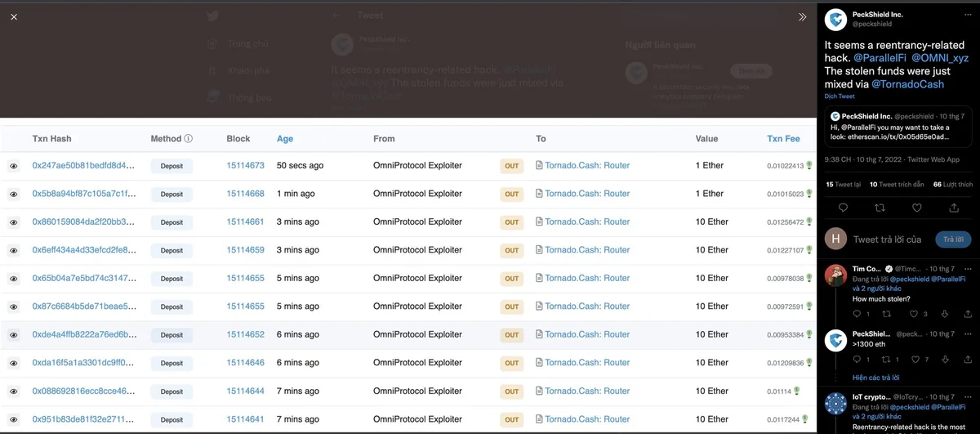
Task: Open the @TornadoCash mention link
Action: [907, 84]
